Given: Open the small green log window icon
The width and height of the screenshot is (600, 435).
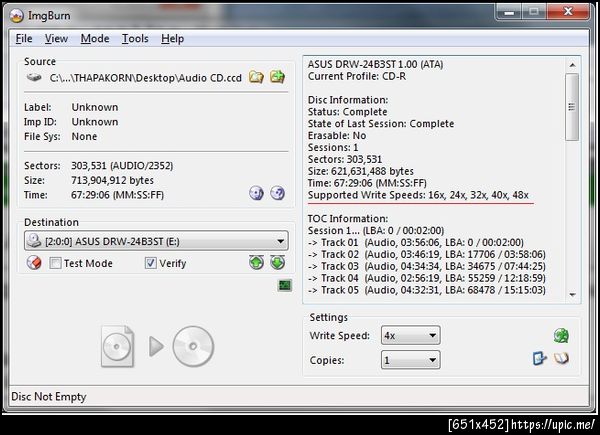Looking at the screenshot, I should (x=285, y=285).
